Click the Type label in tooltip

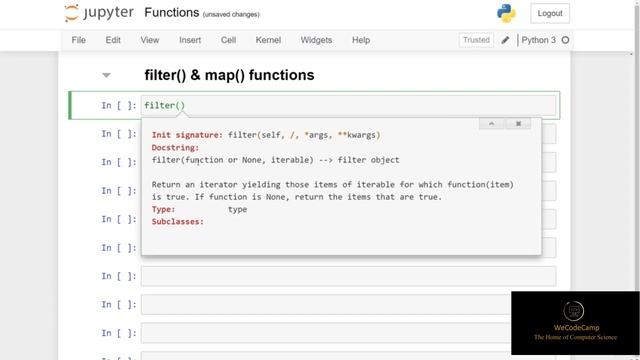[x=163, y=209]
